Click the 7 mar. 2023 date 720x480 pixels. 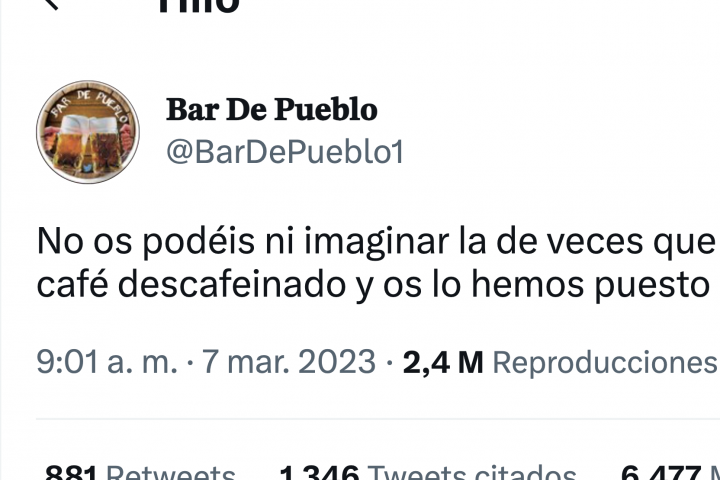tap(289, 361)
